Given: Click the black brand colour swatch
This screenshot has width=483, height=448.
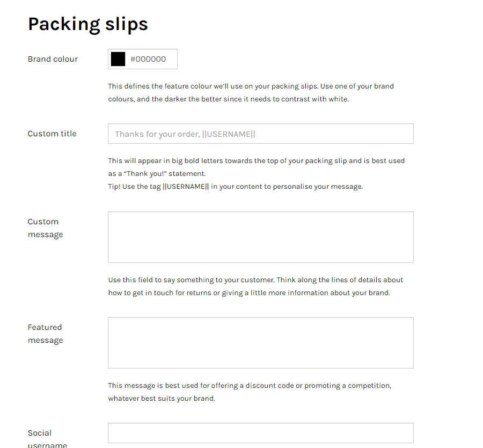Looking at the screenshot, I should tap(118, 59).
